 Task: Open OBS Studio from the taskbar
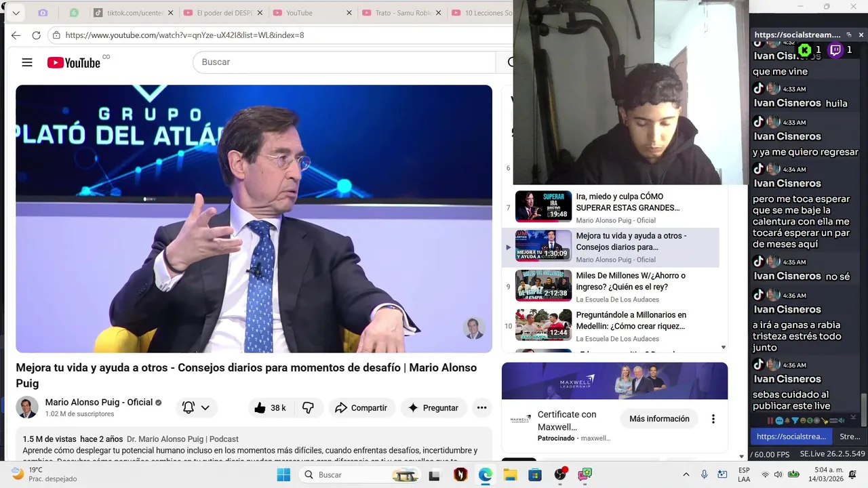pos(560,474)
